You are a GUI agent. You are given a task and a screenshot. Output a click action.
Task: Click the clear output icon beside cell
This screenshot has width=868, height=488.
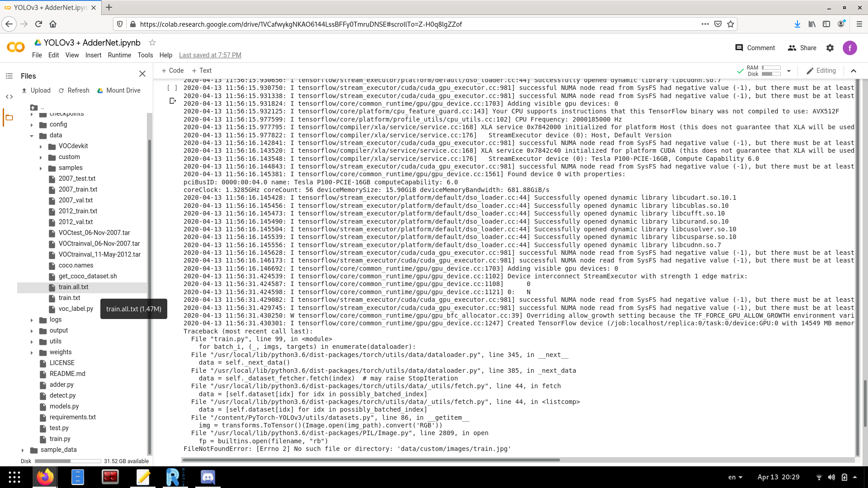point(172,101)
